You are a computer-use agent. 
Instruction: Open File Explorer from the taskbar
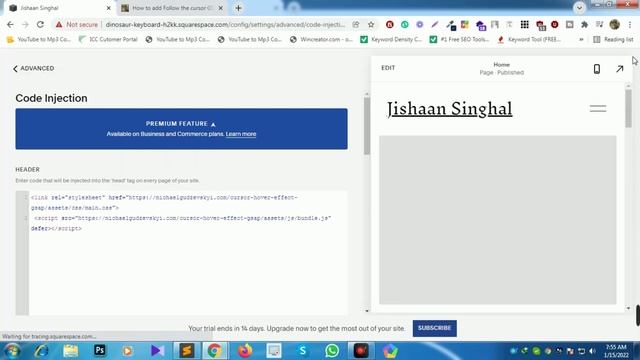(x=70, y=351)
